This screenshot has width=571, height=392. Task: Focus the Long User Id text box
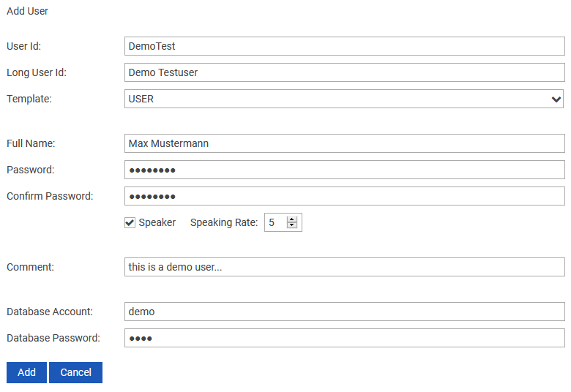(x=344, y=72)
